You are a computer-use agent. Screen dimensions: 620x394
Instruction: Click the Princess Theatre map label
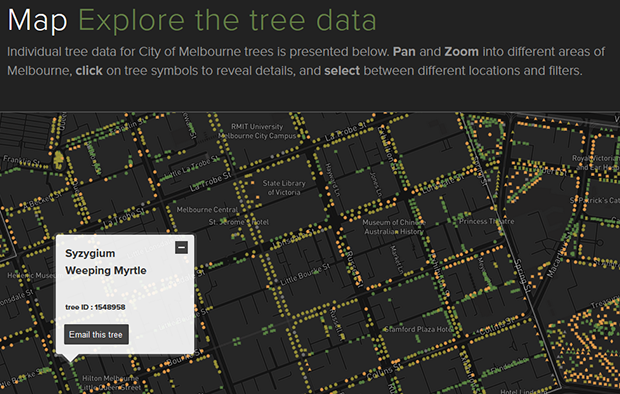[x=486, y=222]
